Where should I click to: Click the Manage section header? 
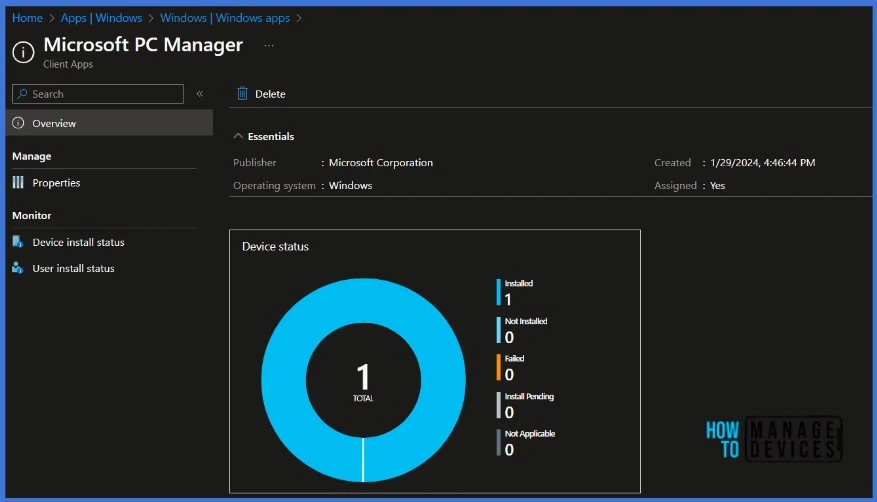coord(32,157)
